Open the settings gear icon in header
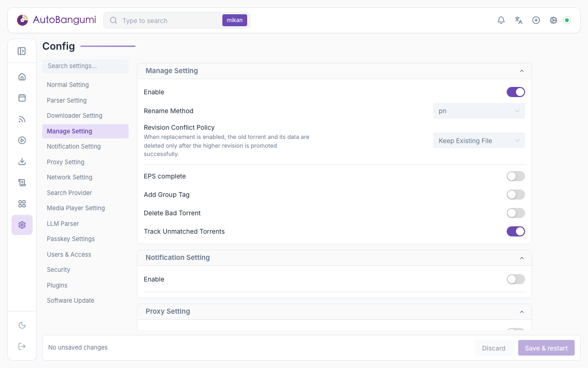588x368 pixels. click(554, 20)
